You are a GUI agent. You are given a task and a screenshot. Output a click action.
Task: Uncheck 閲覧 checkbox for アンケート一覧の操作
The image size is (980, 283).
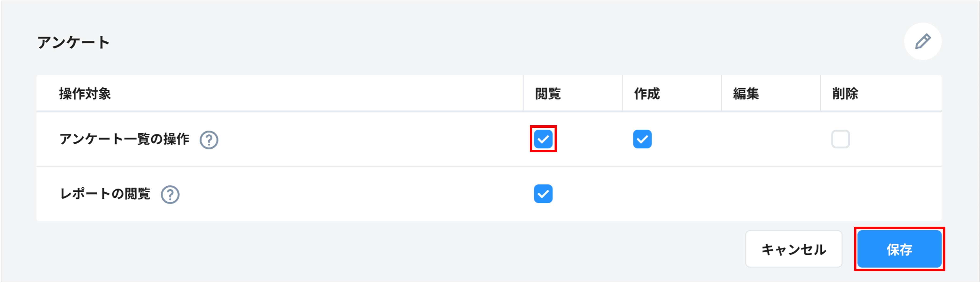[x=543, y=139]
